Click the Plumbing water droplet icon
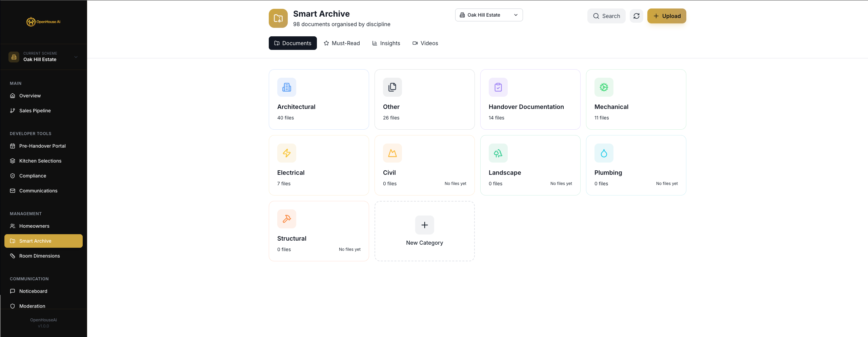Viewport: 868px width, 337px height. pos(604,153)
